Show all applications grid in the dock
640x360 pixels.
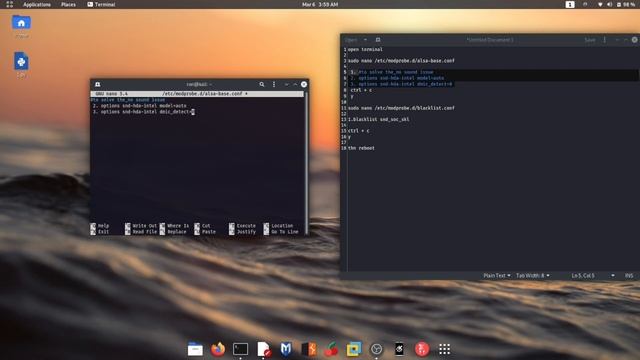[x=444, y=349]
